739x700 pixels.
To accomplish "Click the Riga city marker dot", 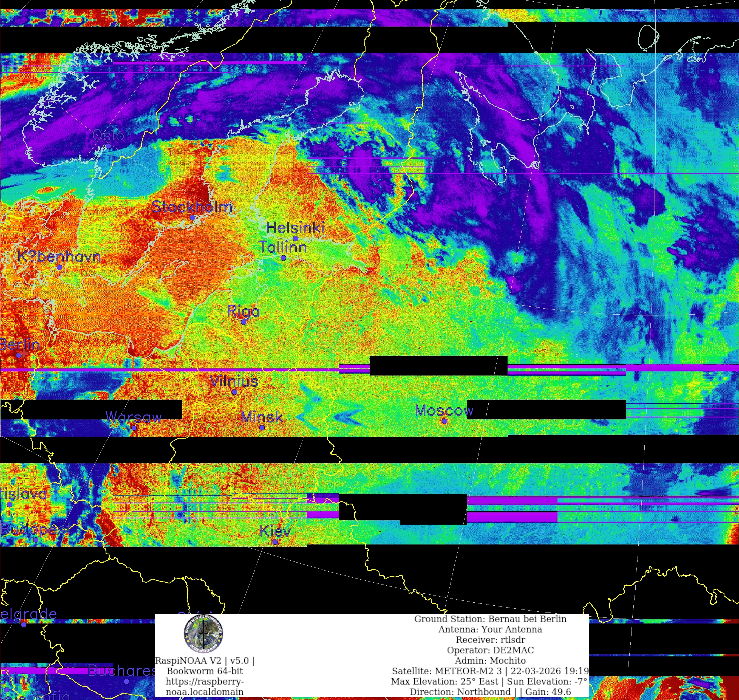I will pyautogui.click(x=243, y=322).
